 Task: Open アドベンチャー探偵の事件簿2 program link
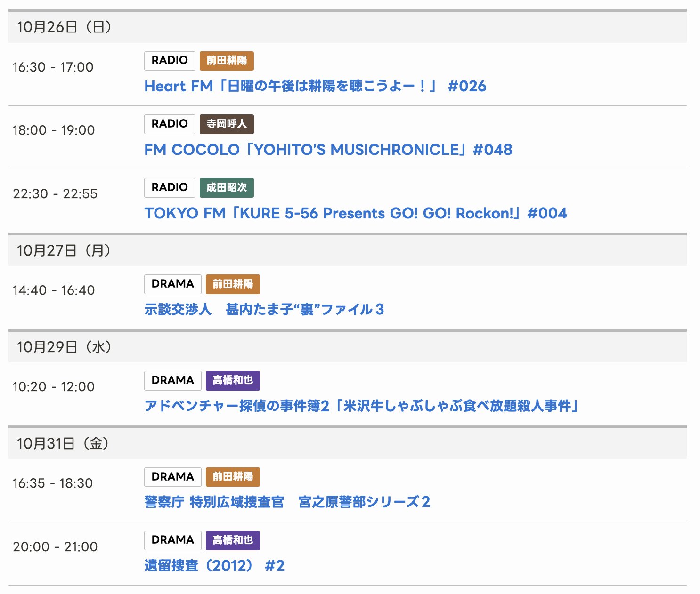[x=361, y=406]
